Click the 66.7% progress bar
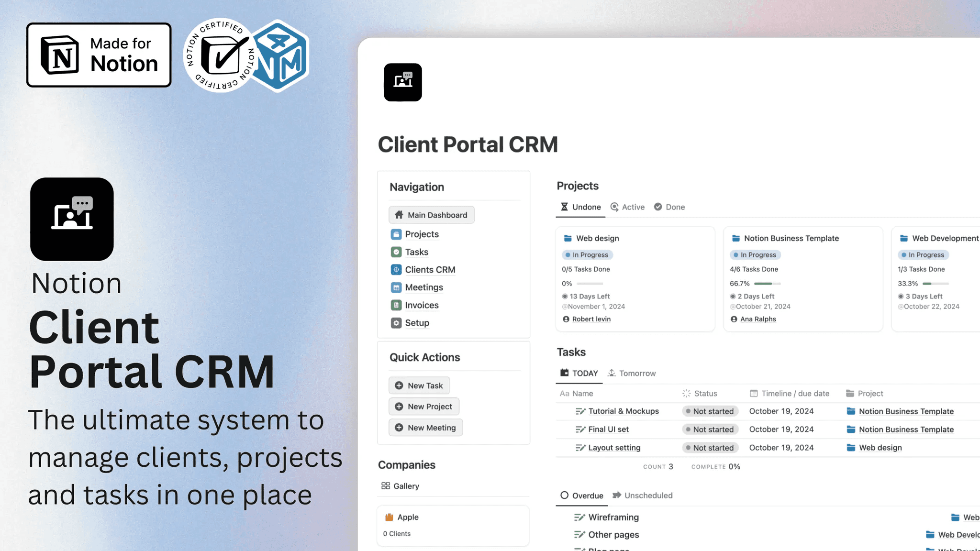The image size is (980, 551). click(x=767, y=284)
